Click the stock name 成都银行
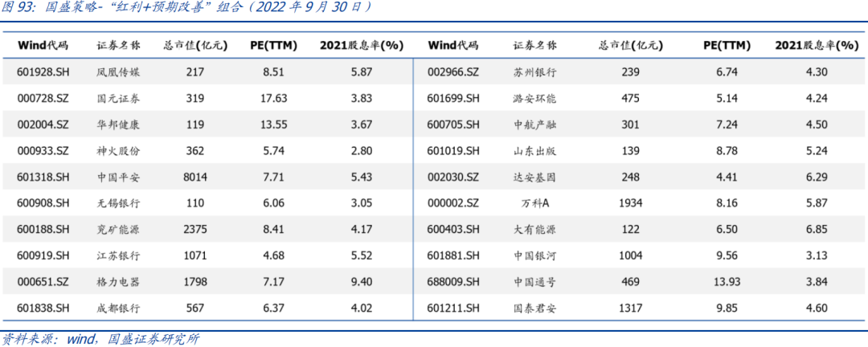The width and height of the screenshot is (868, 347). (118, 308)
